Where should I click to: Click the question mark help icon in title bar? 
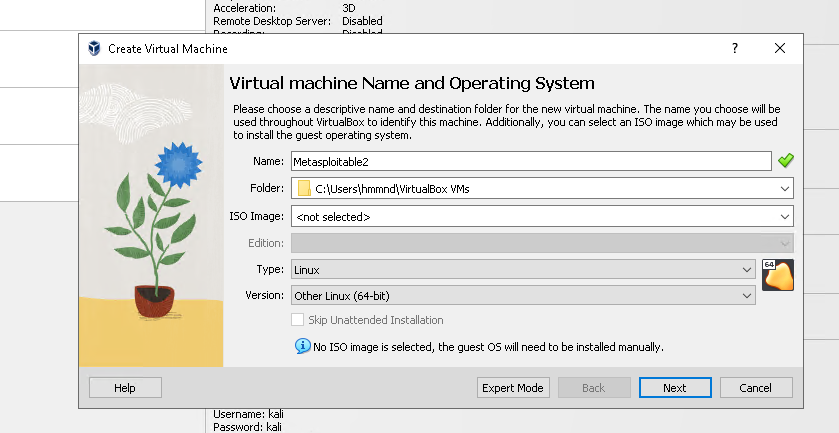point(735,48)
